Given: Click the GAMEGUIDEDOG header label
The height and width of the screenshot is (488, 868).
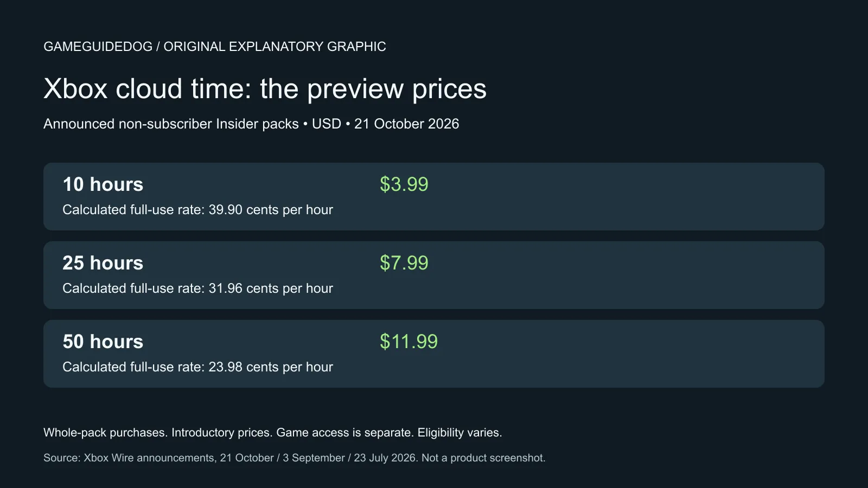Looking at the screenshot, I should (98, 47).
